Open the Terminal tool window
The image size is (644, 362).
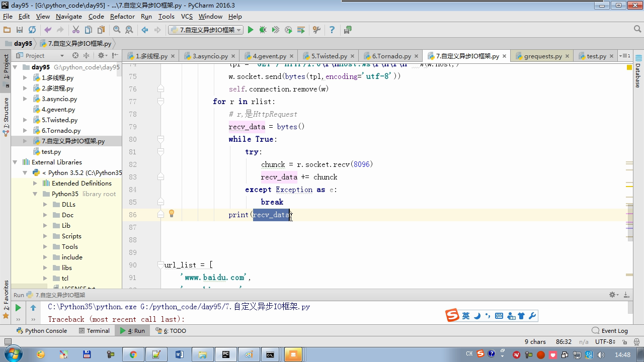pos(94,331)
